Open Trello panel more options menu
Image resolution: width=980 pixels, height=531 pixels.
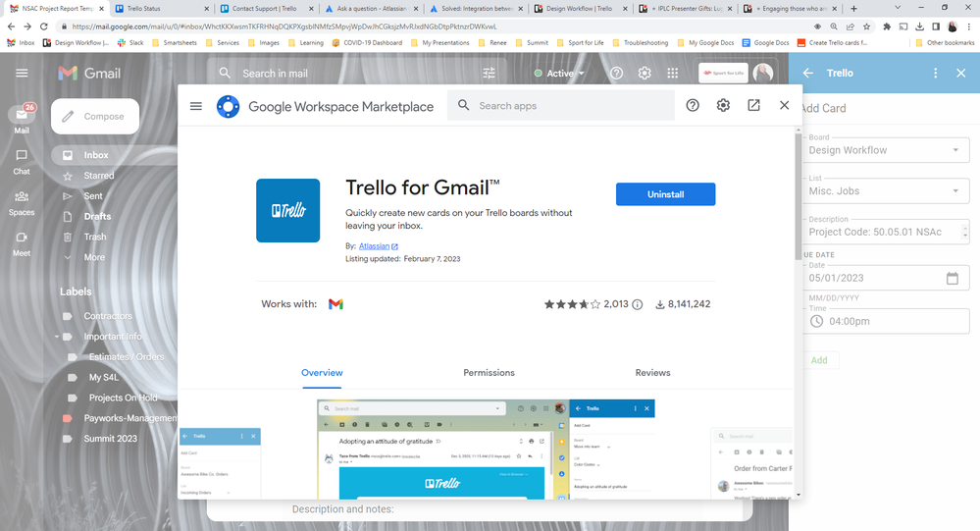click(x=936, y=74)
